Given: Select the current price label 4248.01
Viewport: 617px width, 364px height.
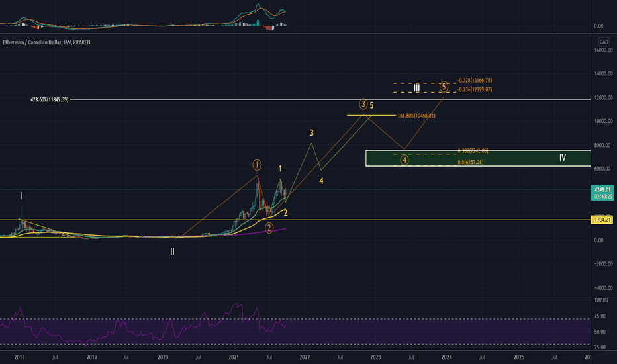Looking at the screenshot, I should point(602,189).
